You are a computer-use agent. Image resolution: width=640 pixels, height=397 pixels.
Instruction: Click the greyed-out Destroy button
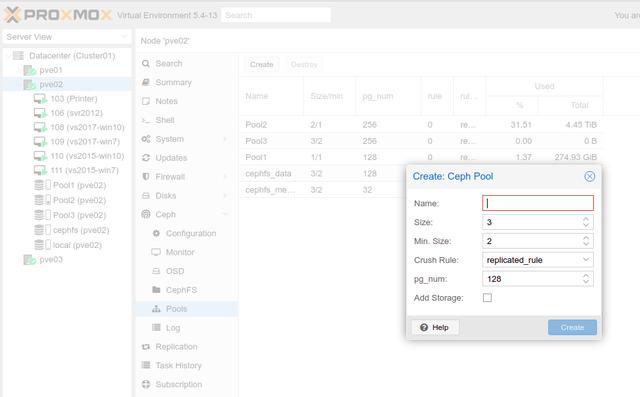coord(304,64)
